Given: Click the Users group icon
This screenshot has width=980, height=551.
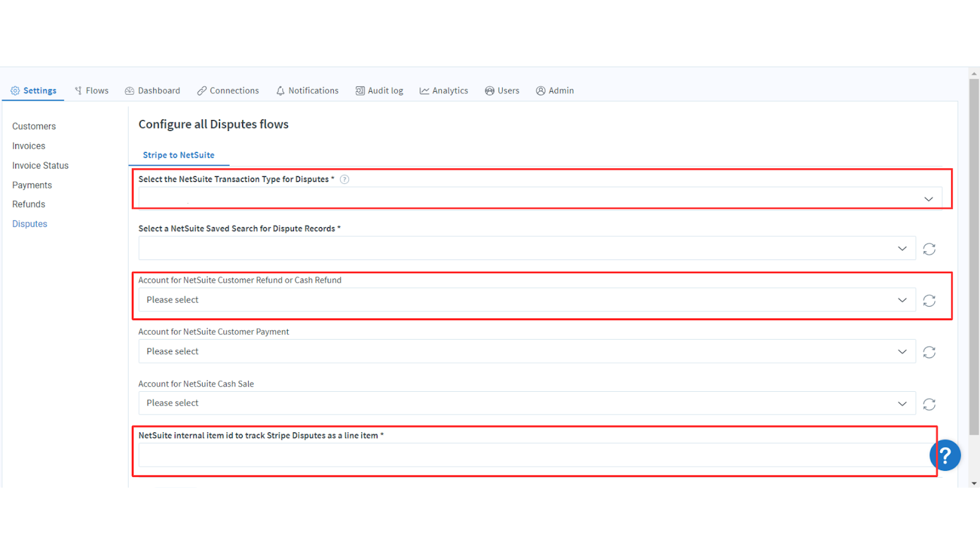Looking at the screenshot, I should [489, 91].
